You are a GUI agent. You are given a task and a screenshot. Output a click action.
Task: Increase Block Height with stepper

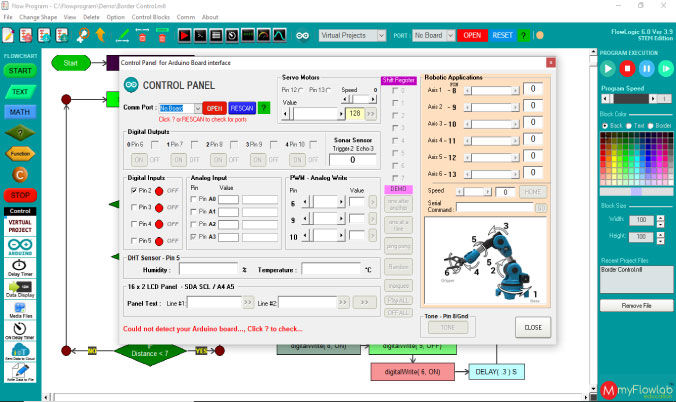[x=660, y=234]
